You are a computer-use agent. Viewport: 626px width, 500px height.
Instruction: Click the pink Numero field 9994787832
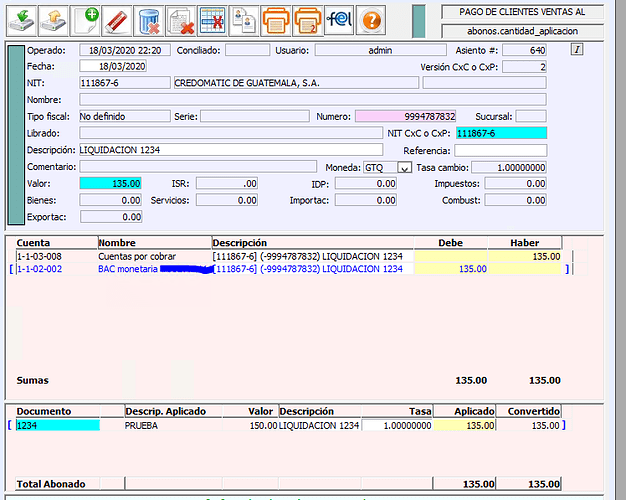coord(406,116)
